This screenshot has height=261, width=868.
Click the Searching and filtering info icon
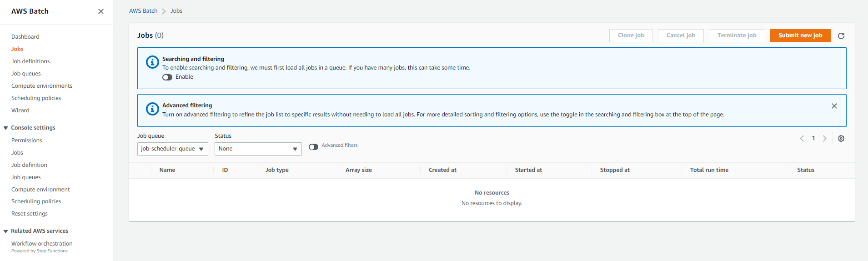tap(152, 62)
